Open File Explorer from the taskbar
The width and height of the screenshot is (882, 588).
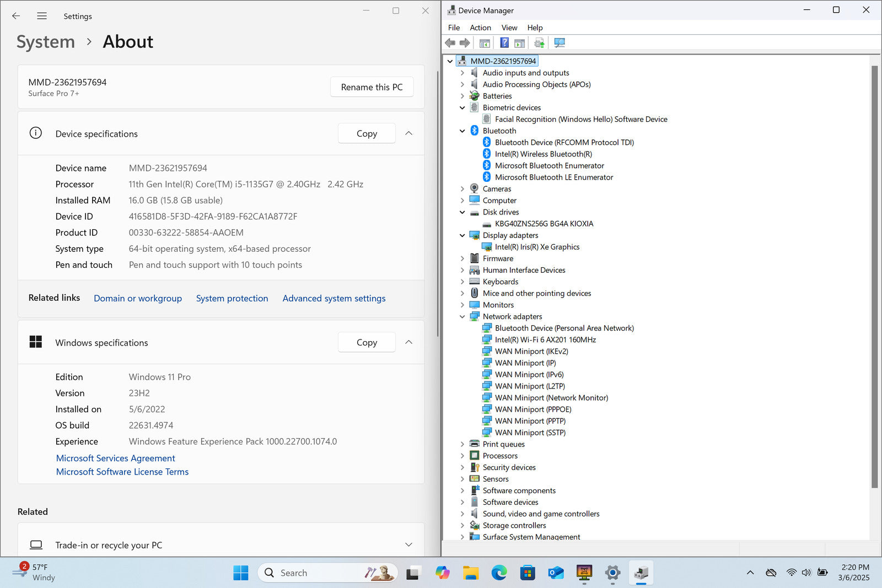470,573
